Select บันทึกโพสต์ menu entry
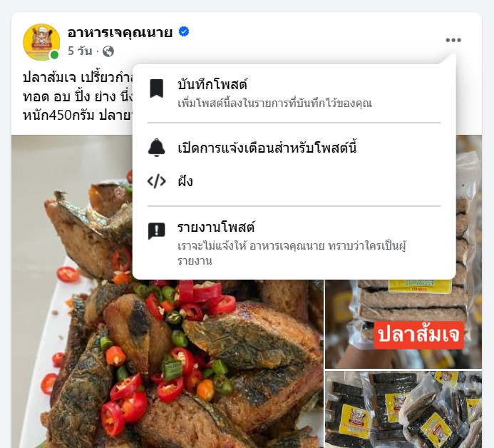The height and width of the screenshot is (448, 494). (x=294, y=93)
